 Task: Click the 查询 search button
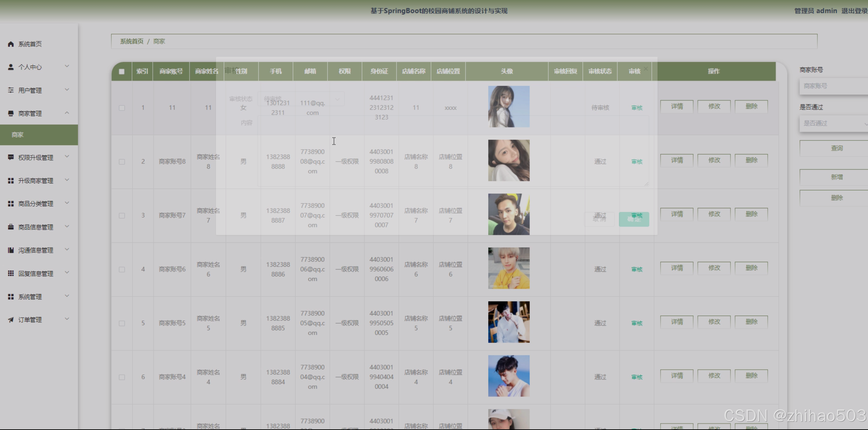tap(836, 148)
